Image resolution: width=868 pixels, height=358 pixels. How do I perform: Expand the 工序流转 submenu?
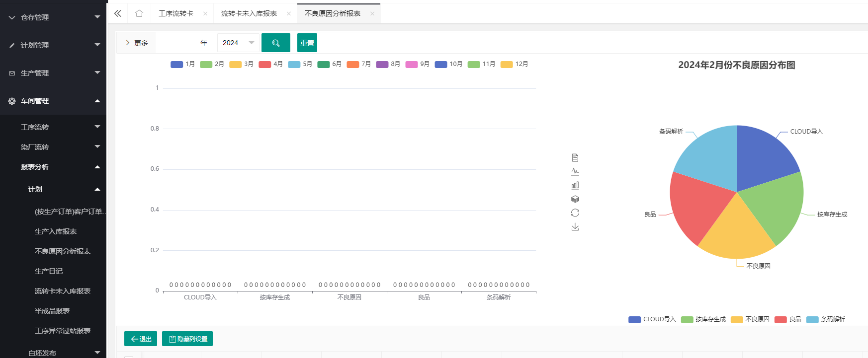click(x=53, y=127)
